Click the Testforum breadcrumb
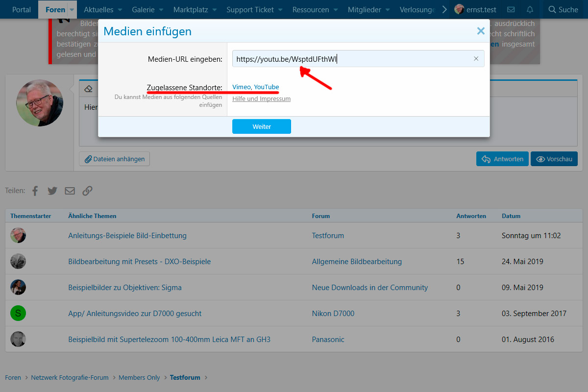 click(x=185, y=377)
